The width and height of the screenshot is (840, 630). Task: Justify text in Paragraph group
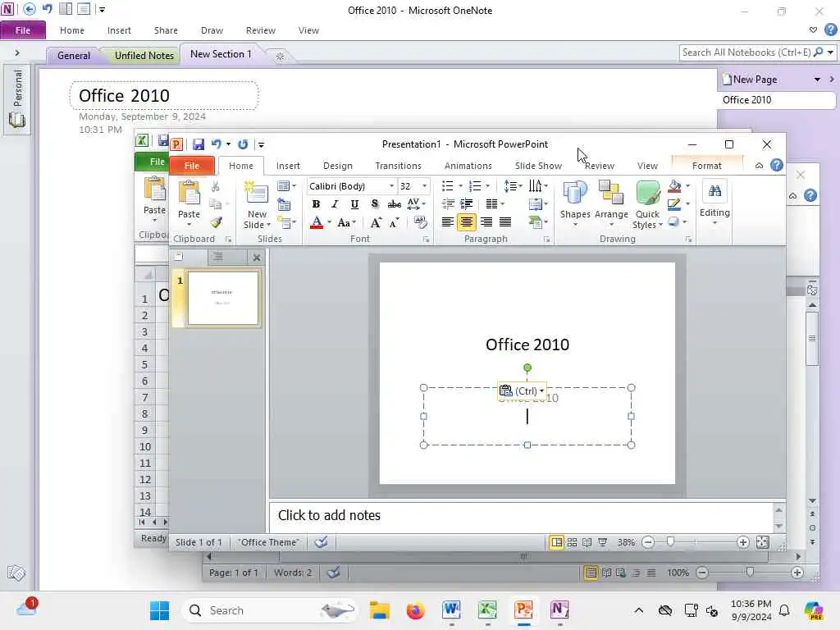pyautogui.click(x=505, y=221)
